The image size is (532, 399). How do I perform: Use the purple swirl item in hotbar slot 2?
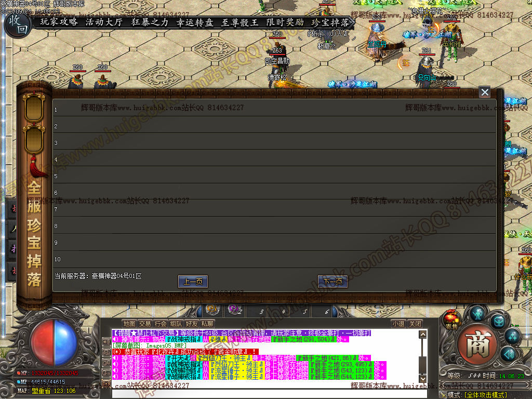(x=234, y=310)
